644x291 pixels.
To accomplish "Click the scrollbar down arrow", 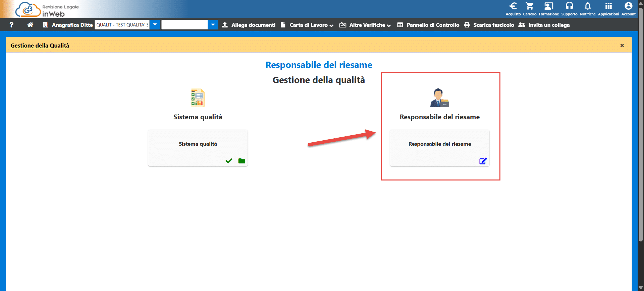I will pos(641,288).
